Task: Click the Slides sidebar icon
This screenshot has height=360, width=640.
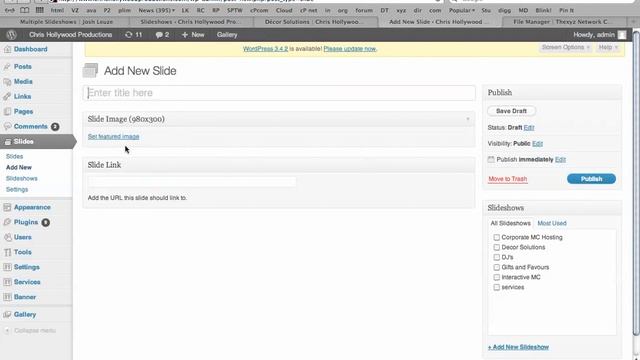Action: (x=7, y=142)
